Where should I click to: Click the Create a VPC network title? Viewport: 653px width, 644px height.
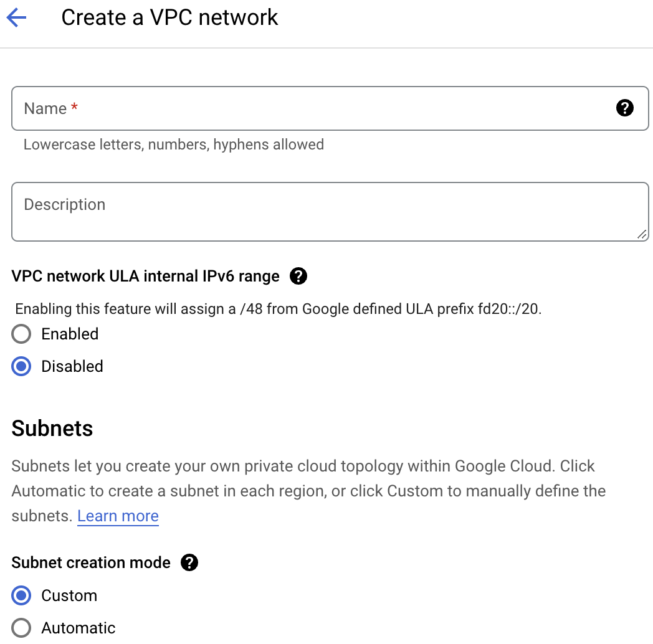pos(169,17)
